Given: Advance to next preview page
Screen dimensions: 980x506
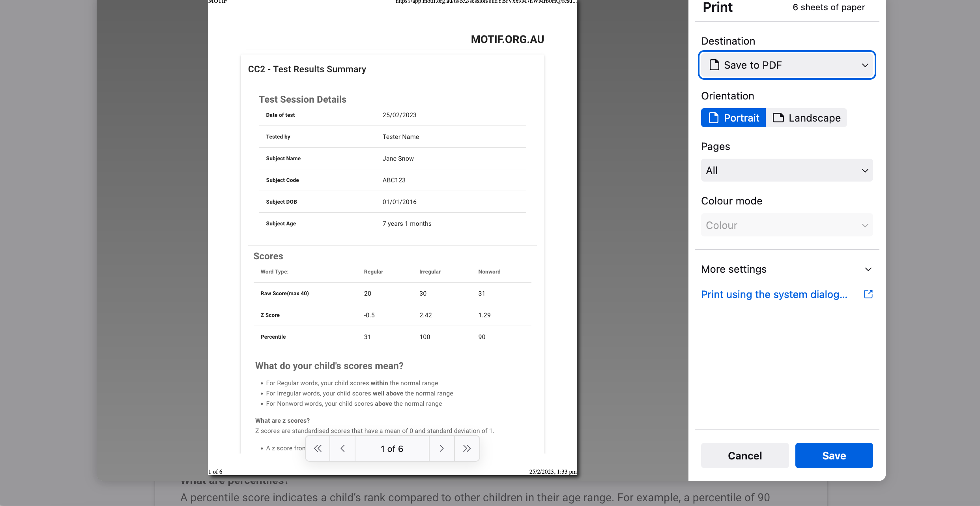Looking at the screenshot, I should click(x=441, y=449).
